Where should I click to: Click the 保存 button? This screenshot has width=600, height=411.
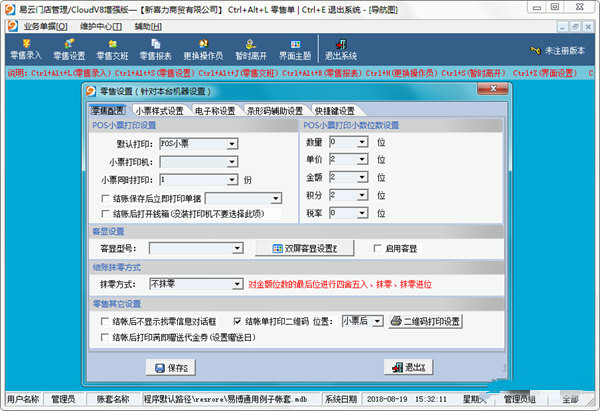[x=171, y=368]
